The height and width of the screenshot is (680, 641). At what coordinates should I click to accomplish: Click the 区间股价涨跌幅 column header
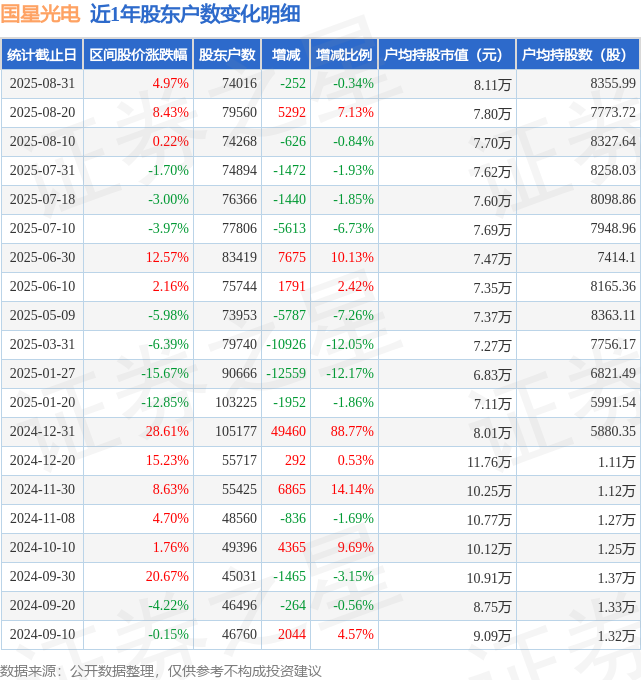click(x=138, y=55)
